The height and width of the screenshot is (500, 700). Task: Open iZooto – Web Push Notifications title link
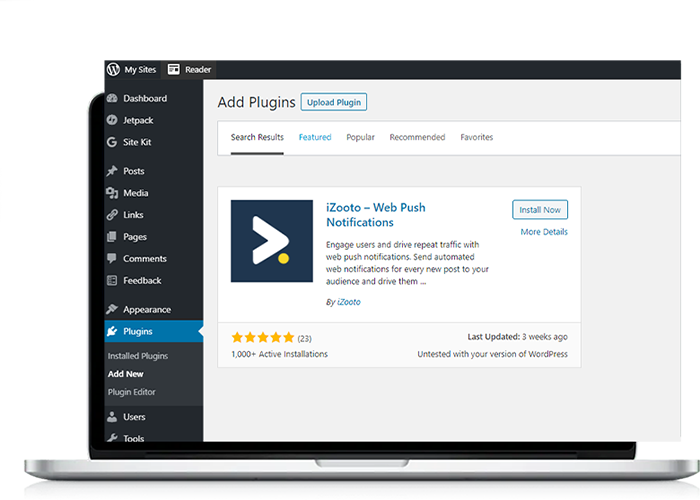pyautogui.click(x=376, y=215)
